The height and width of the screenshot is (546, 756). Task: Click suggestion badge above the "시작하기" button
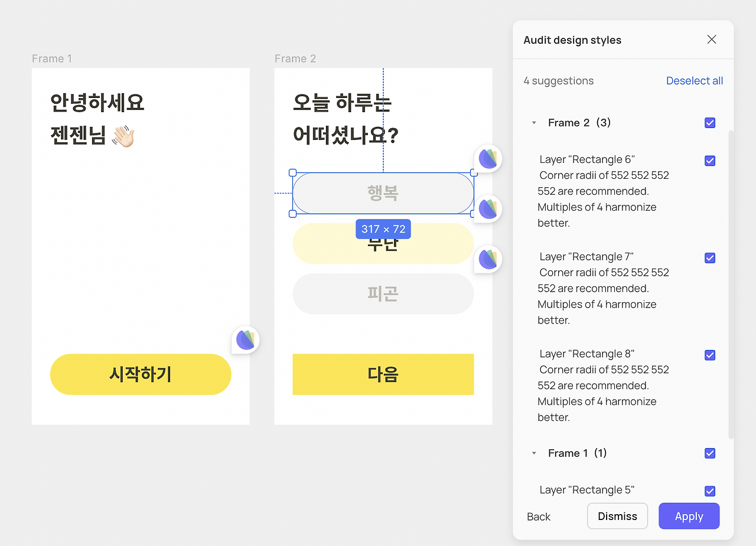pyautogui.click(x=246, y=339)
